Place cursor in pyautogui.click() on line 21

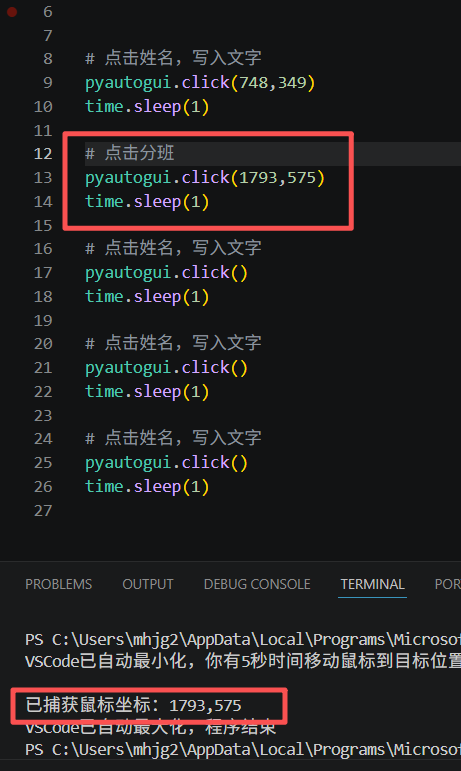pyautogui.click(x=166, y=367)
